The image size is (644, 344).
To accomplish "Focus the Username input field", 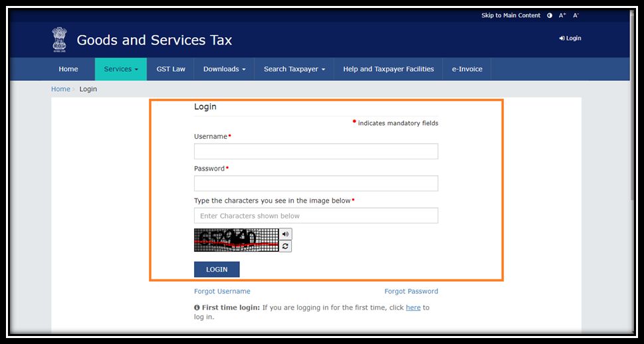I will 316,151.
